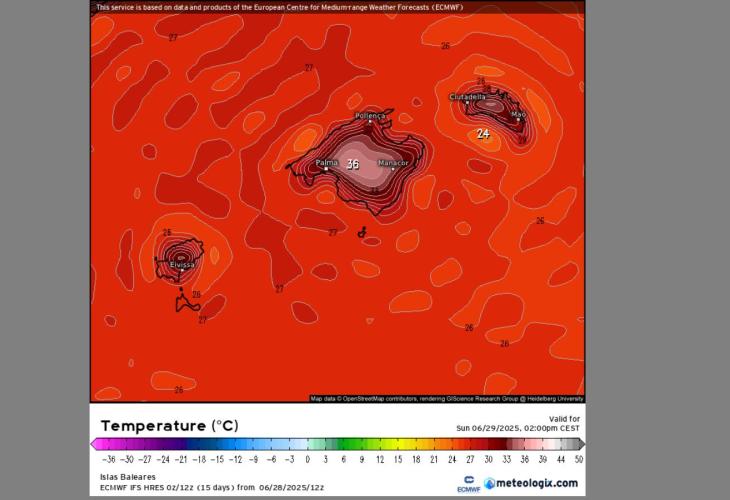Click the Maó city marker

518,120
